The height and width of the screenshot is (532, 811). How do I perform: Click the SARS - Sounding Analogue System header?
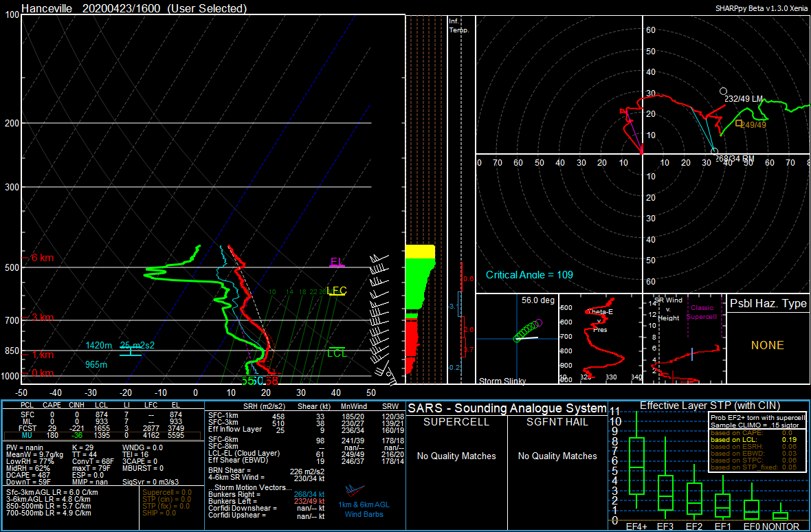coord(507,408)
